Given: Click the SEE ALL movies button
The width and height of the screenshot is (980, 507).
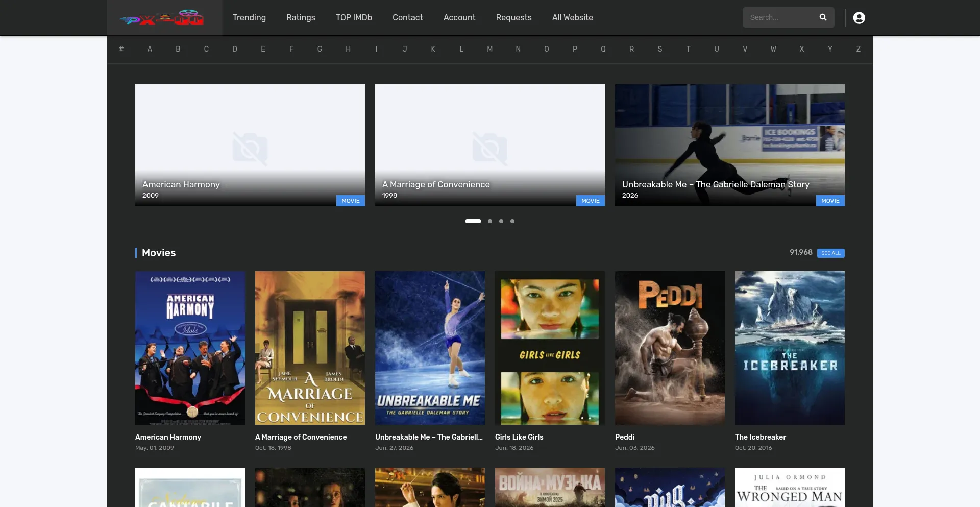Looking at the screenshot, I should (830, 253).
